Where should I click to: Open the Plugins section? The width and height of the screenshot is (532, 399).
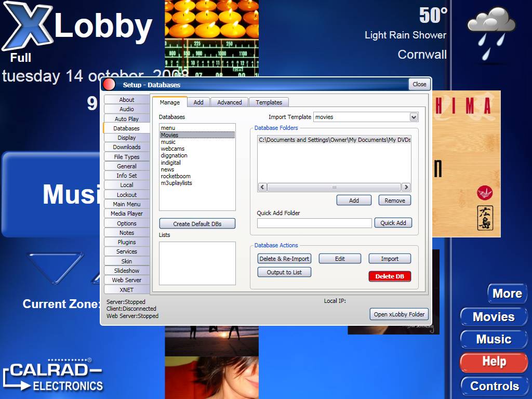pyautogui.click(x=127, y=242)
